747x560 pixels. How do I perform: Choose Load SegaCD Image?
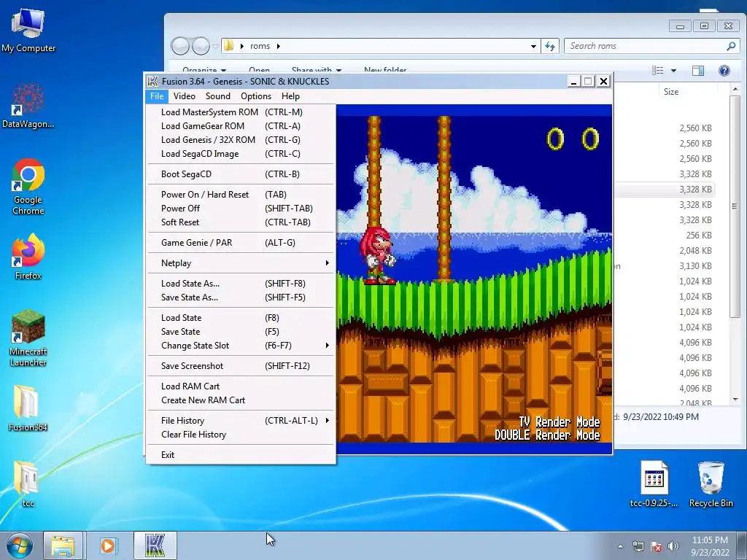coord(241,154)
